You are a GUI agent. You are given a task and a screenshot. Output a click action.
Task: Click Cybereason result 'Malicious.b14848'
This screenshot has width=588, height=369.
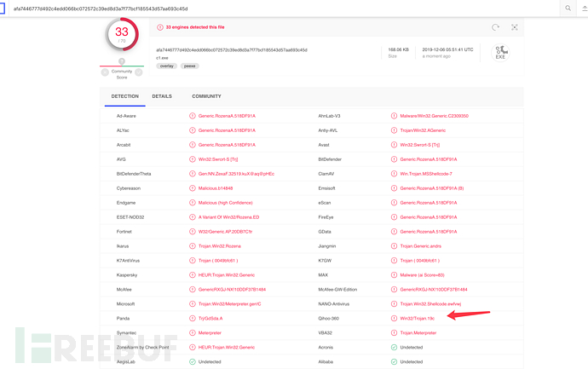tap(216, 188)
